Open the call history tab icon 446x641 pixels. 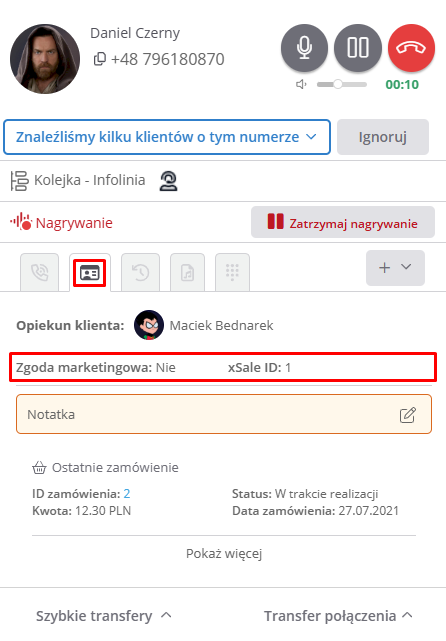click(141, 272)
